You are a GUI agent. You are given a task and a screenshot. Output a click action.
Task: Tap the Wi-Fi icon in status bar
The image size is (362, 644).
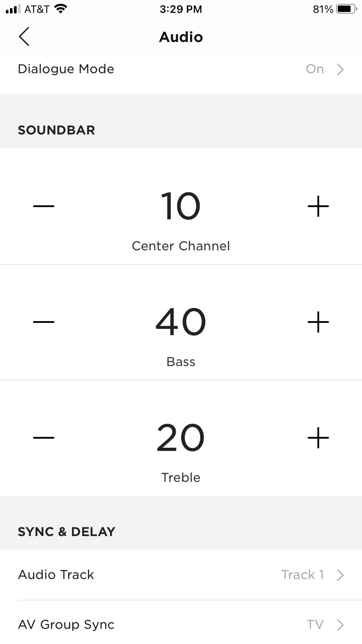click(x=61, y=9)
